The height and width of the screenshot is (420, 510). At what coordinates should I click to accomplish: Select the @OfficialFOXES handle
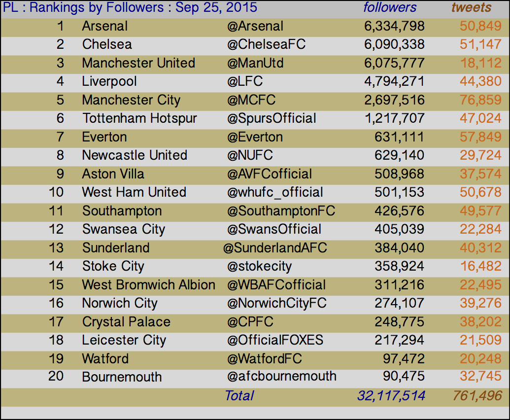[275, 340]
